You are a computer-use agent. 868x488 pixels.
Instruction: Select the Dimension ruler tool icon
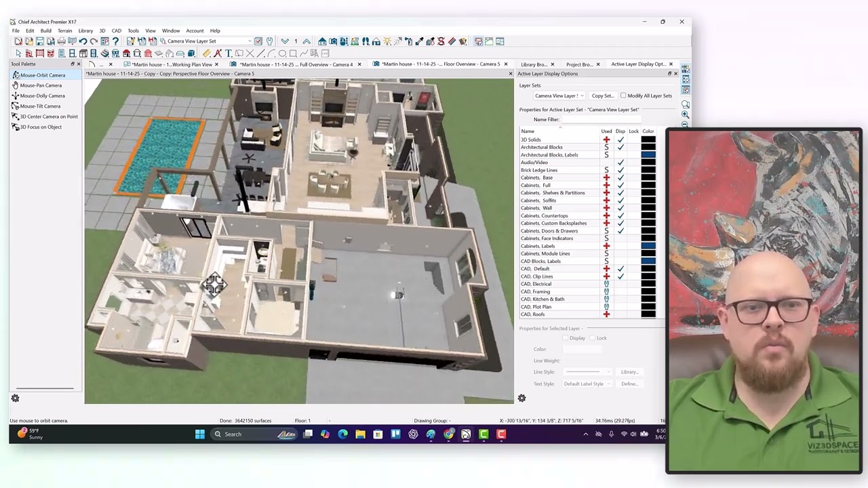click(207, 53)
